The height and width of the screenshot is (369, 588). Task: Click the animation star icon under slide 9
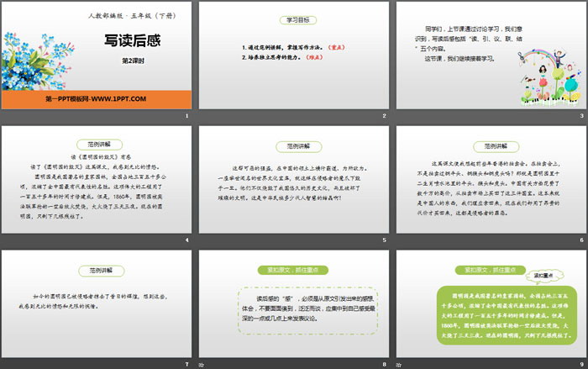point(401,363)
